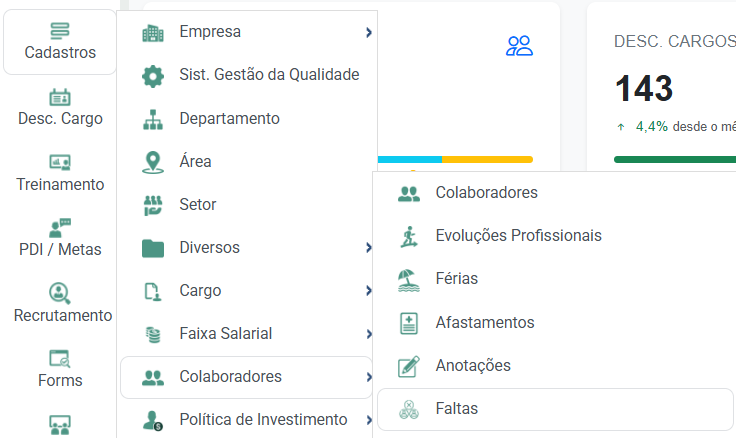Open Desc. Cargo calendar icon
This screenshot has width=736, height=438.
(60, 97)
